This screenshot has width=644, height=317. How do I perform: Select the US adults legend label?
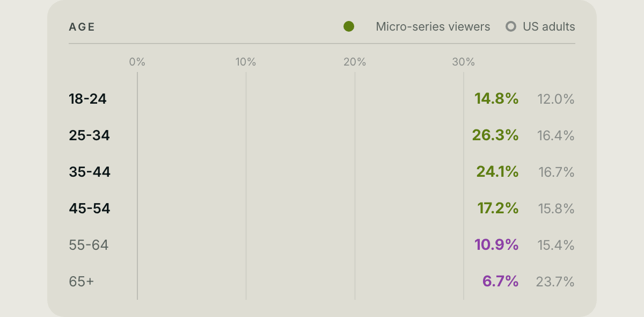549,26
